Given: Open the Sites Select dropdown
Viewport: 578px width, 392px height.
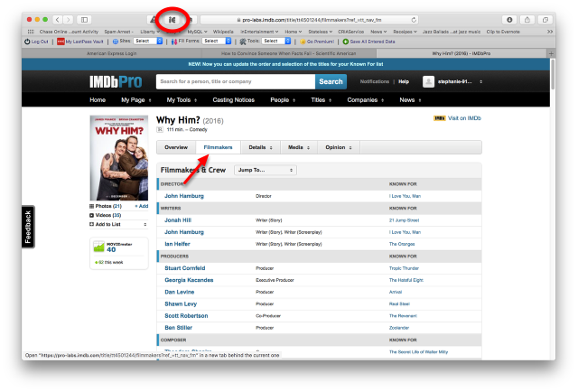Looking at the screenshot, I should (148, 42).
